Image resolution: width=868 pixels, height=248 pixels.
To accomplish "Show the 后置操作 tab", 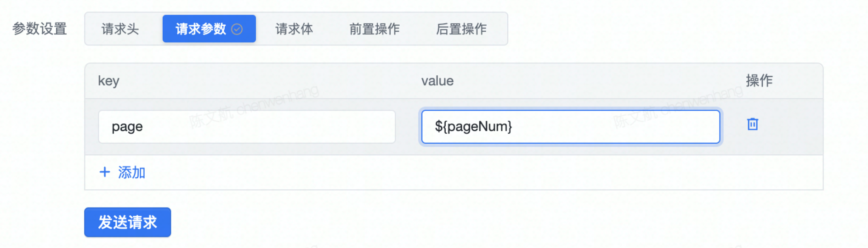I will click(461, 29).
